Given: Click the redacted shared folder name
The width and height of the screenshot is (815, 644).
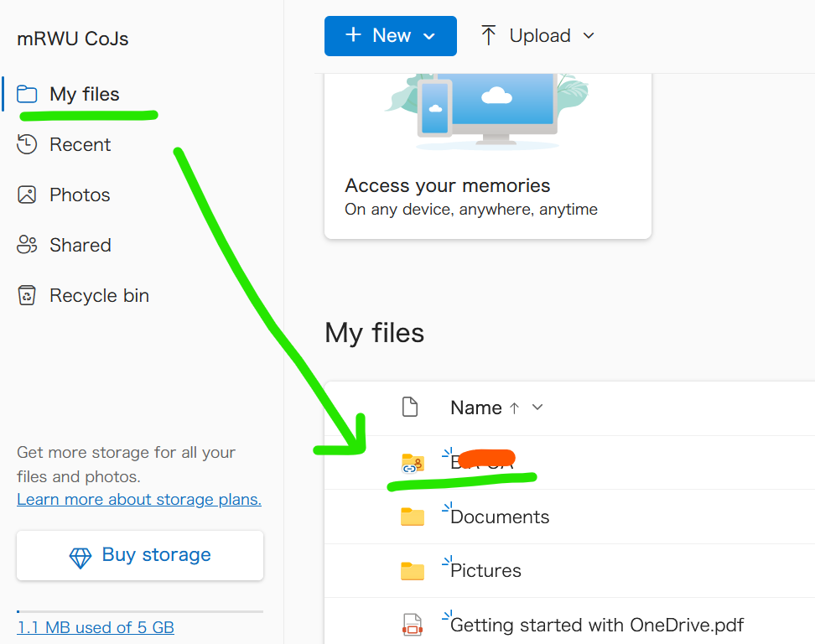Looking at the screenshot, I should [482, 461].
